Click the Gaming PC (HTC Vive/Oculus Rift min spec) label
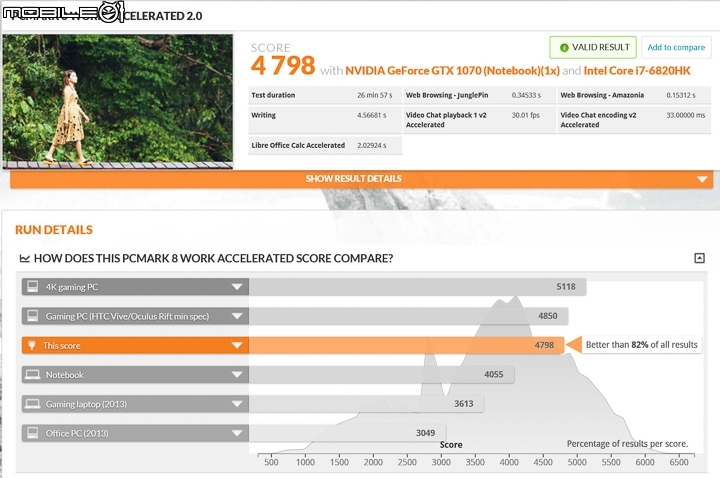 point(127,316)
